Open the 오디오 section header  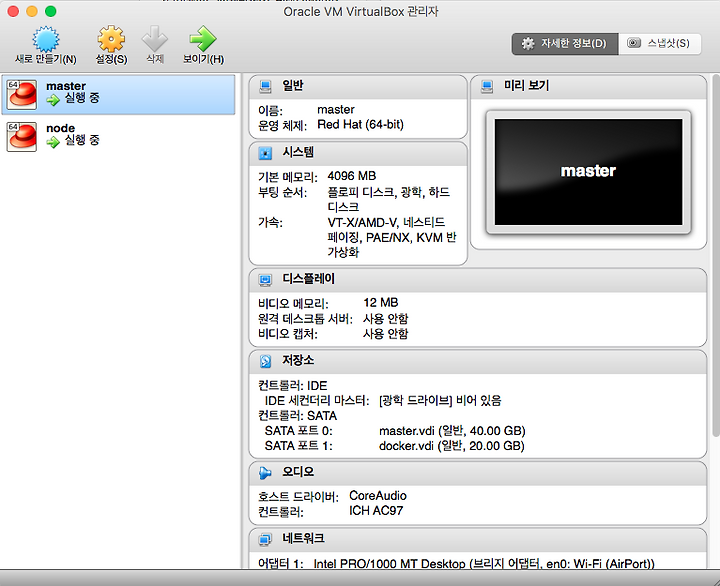(478, 473)
